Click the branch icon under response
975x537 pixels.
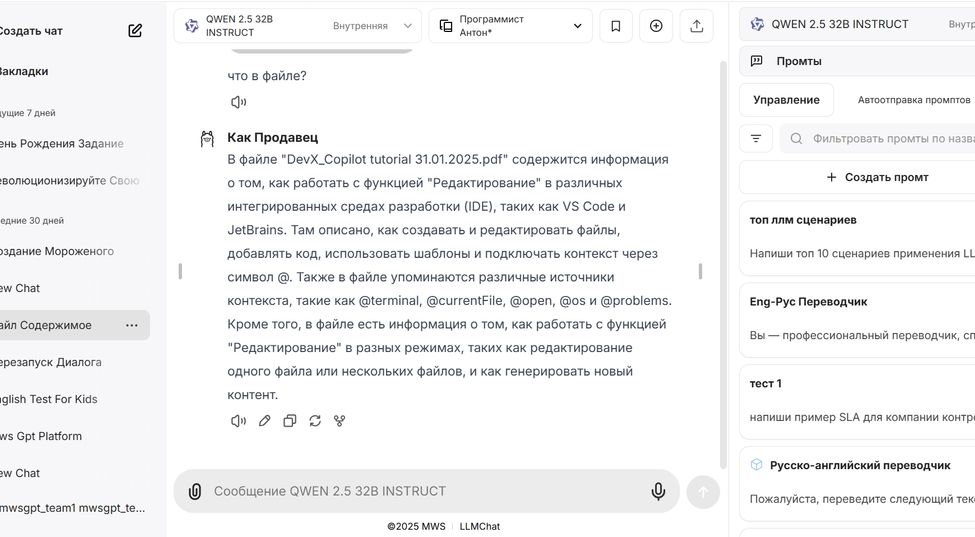pyautogui.click(x=340, y=421)
